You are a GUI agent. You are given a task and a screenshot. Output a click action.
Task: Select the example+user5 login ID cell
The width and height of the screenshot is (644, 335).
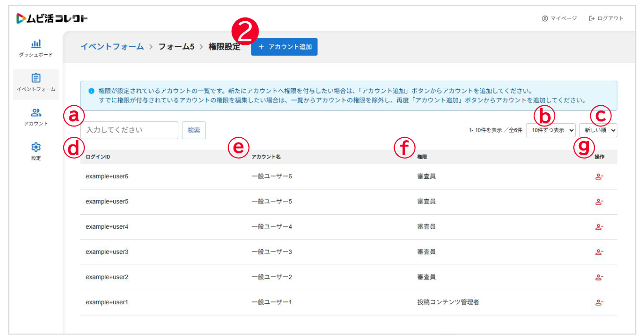click(107, 201)
